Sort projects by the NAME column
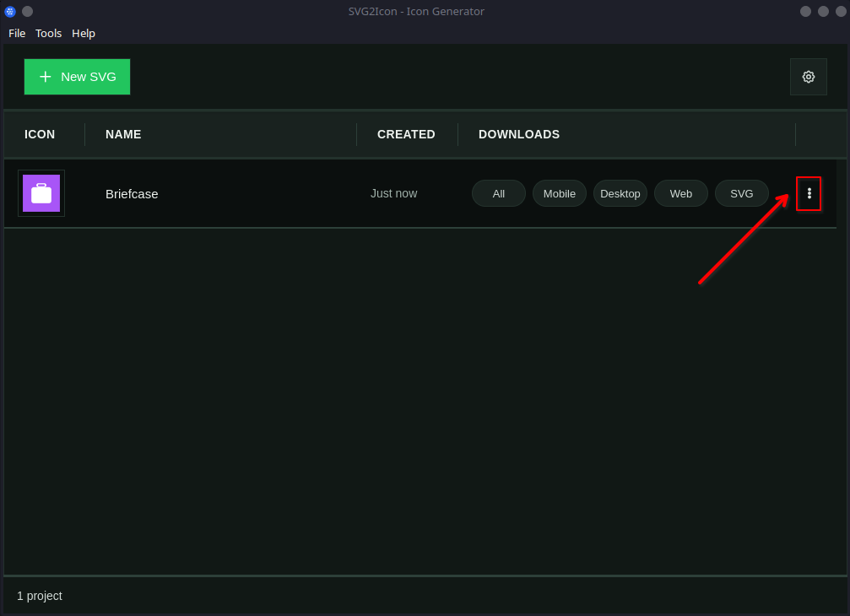Image resolution: width=850 pixels, height=616 pixels. click(123, 134)
